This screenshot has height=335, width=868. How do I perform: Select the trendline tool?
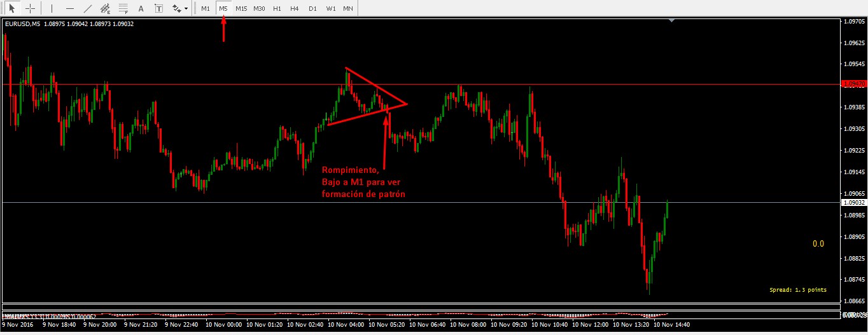87,9
